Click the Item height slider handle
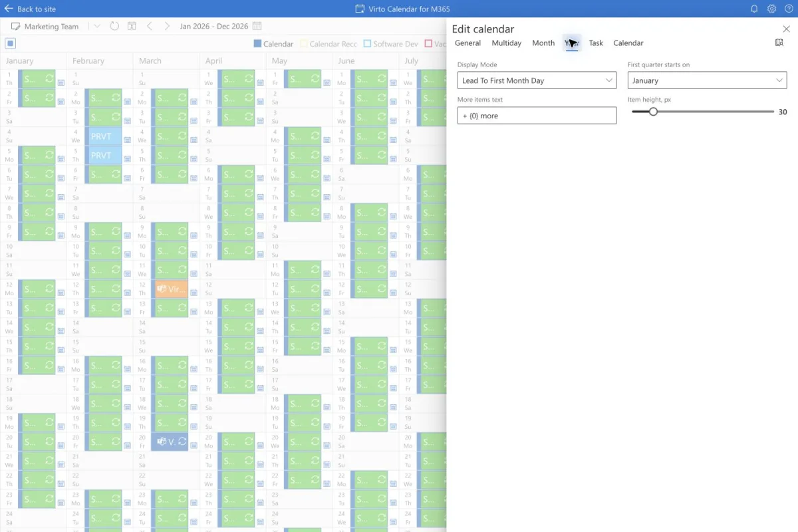Viewport: 798px width, 532px height. click(653, 112)
